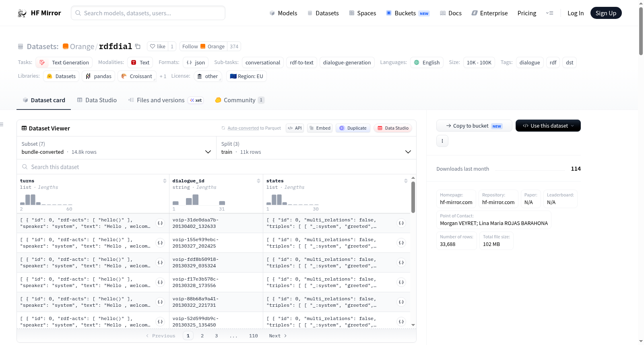Viewport: 644px width, 345px height.
Task: Expand the navigation more menu icon
Action: tap(549, 13)
